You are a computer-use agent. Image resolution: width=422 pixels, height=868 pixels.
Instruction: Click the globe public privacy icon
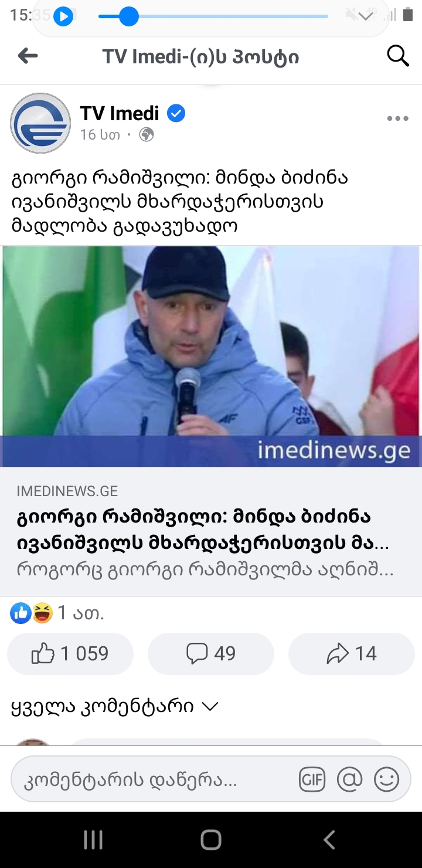coord(147,135)
